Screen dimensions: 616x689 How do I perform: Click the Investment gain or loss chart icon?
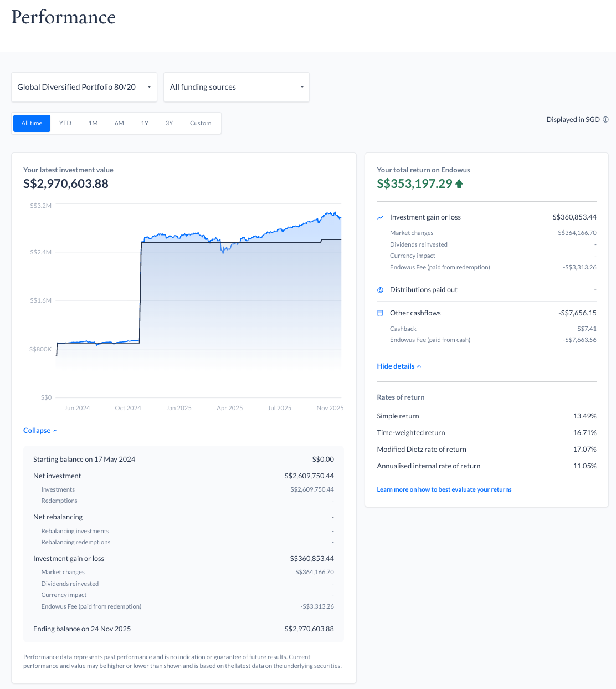tap(380, 217)
